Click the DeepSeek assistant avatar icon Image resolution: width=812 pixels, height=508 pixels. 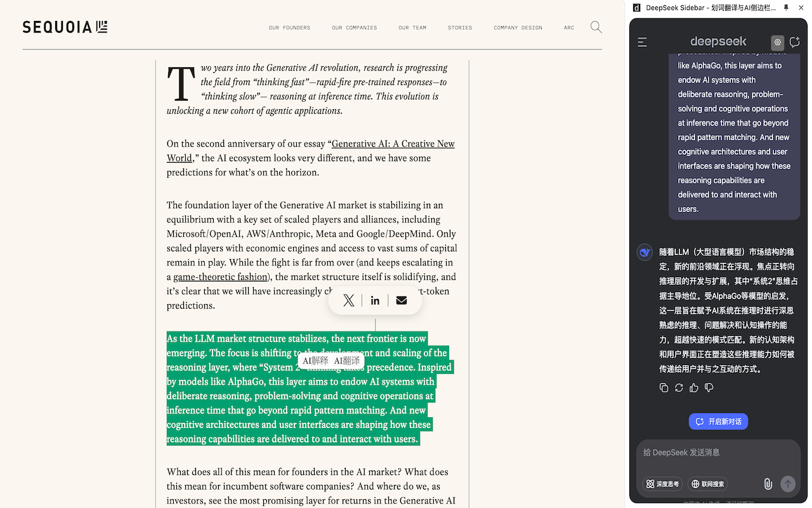pos(645,252)
